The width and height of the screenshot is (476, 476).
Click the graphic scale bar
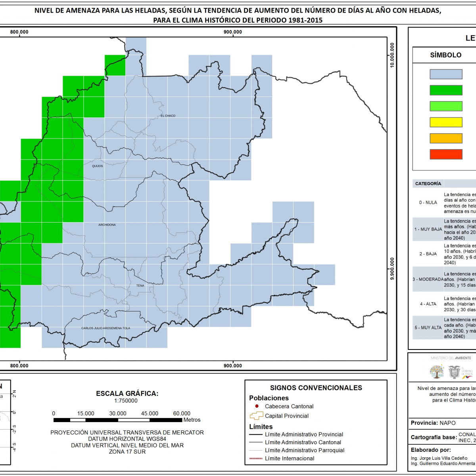pos(118,420)
